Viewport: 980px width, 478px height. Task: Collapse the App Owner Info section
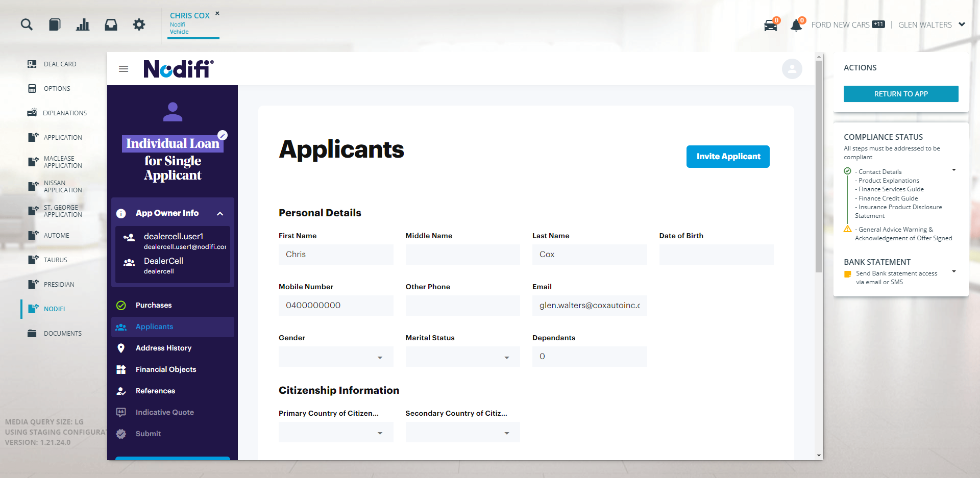220,214
